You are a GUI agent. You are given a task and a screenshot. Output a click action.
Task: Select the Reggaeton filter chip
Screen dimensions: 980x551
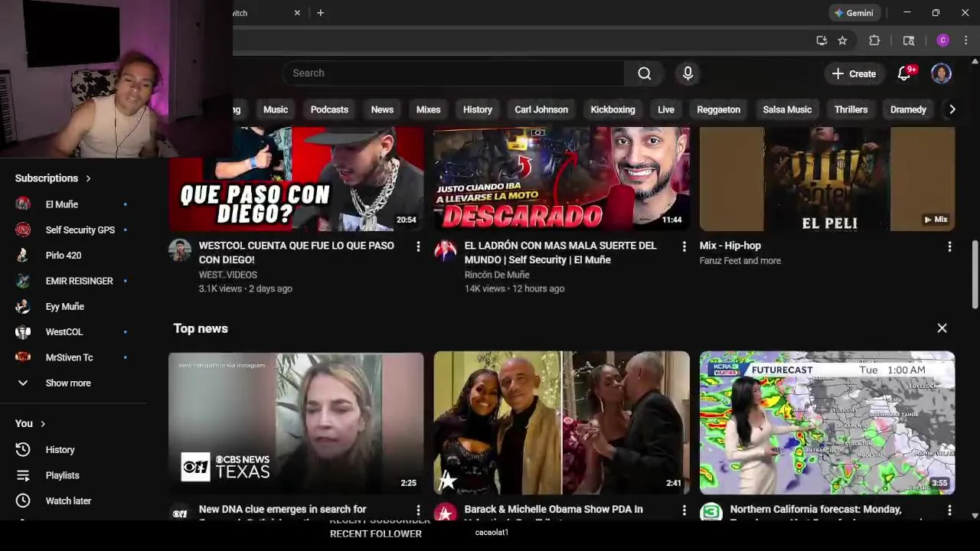[x=718, y=109]
